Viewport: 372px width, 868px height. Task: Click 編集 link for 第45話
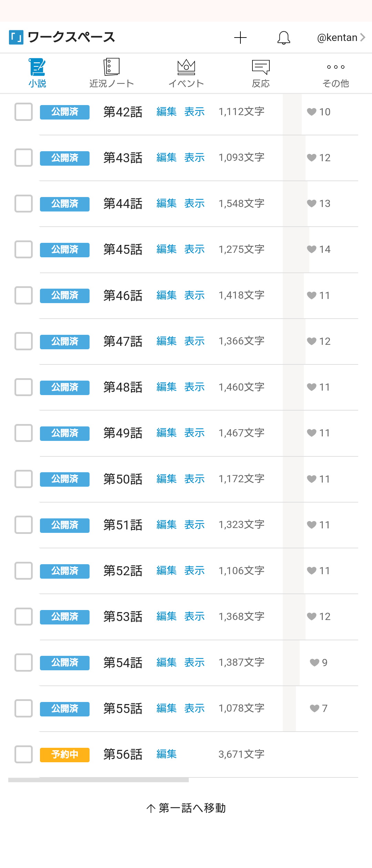(166, 249)
